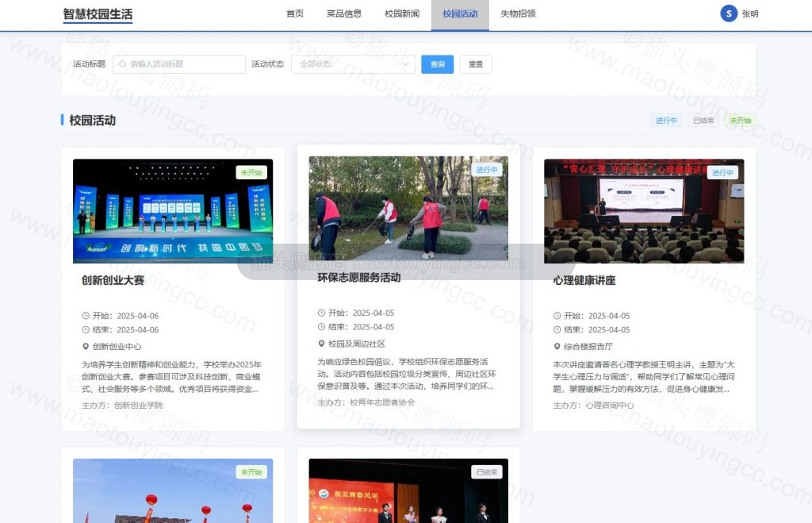This screenshot has height=523, width=812.
Task: Click the 进行中 legend tag
Action: pyautogui.click(x=666, y=121)
